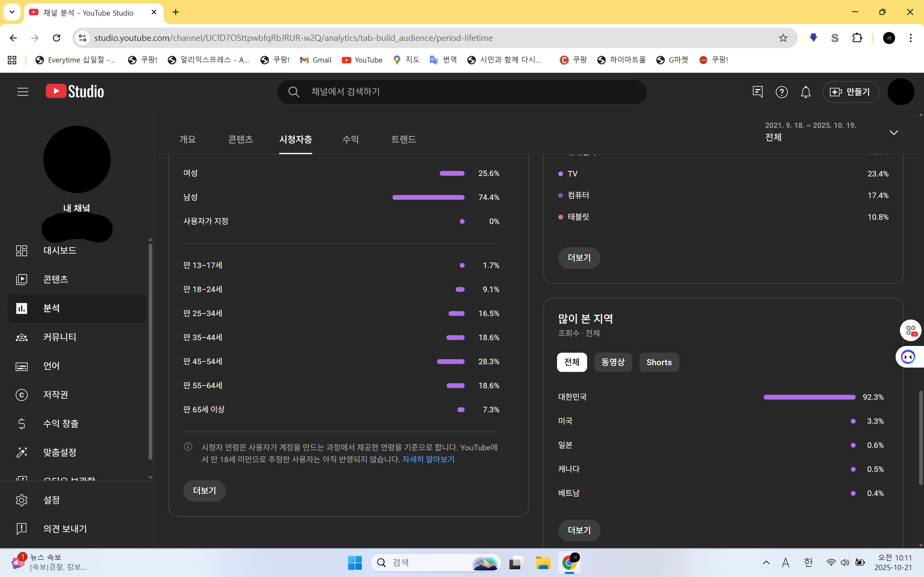Open notifications bell in top bar
924x577 pixels.
click(x=806, y=92)
